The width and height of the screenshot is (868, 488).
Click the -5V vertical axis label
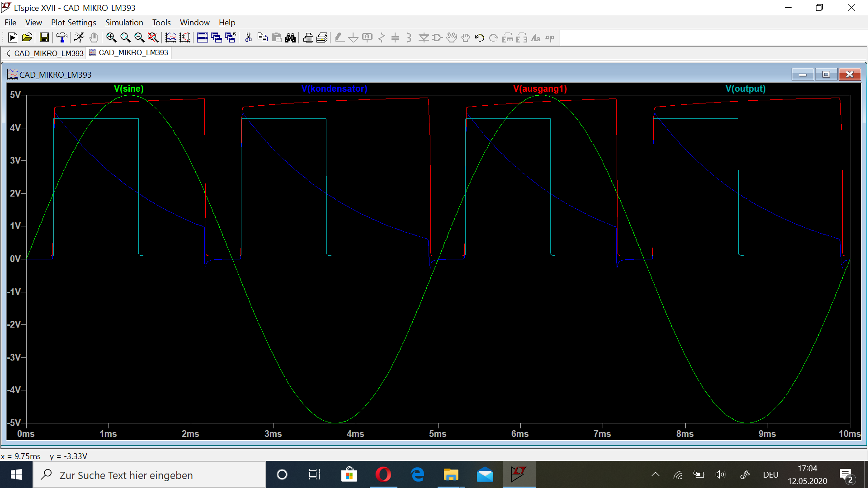click(14, 423)
